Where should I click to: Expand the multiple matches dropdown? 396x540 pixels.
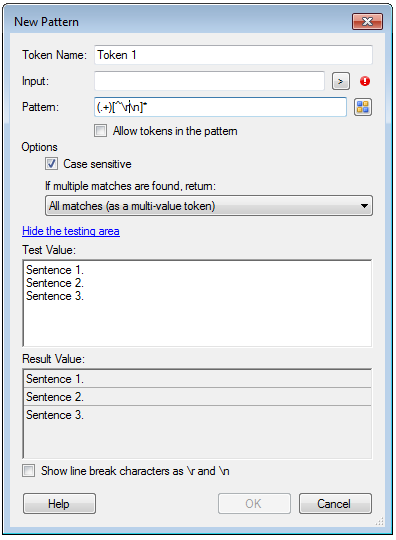[x=209, y=206]
